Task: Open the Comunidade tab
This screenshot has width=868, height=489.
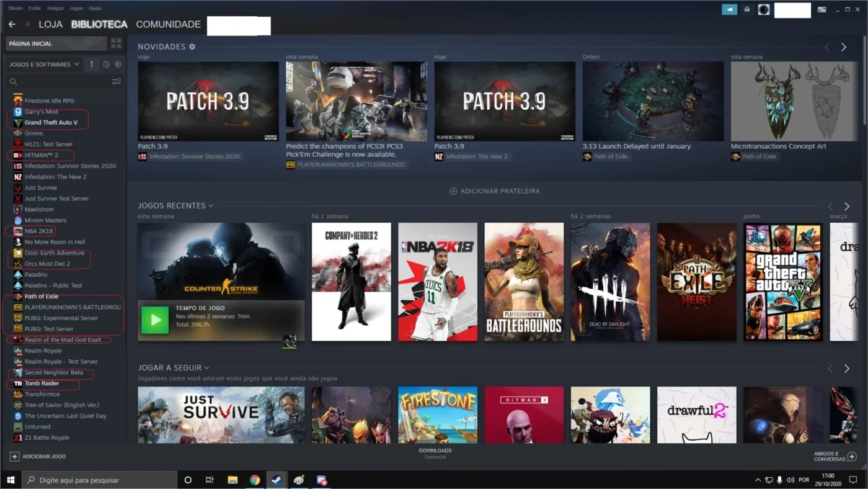Action: coord(168,24)
